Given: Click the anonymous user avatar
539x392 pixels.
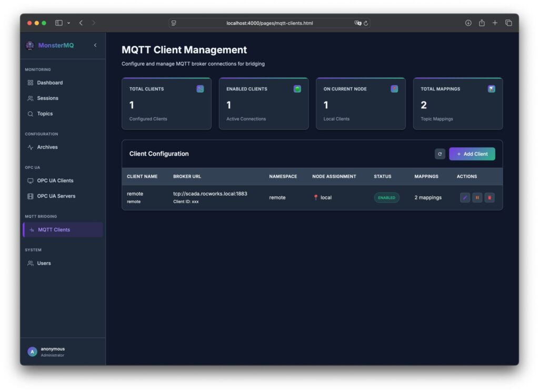Looking at the screenshot, I should coord(33,351).
